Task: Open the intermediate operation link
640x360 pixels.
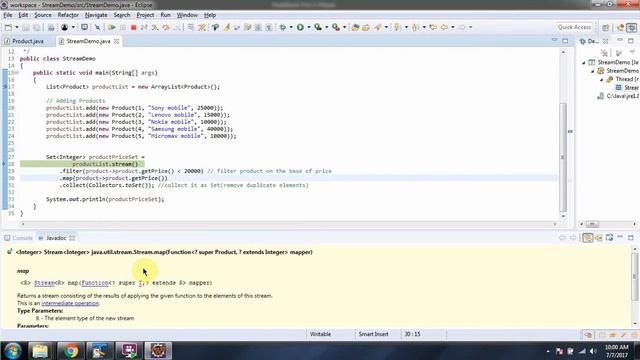Action: 70,303
